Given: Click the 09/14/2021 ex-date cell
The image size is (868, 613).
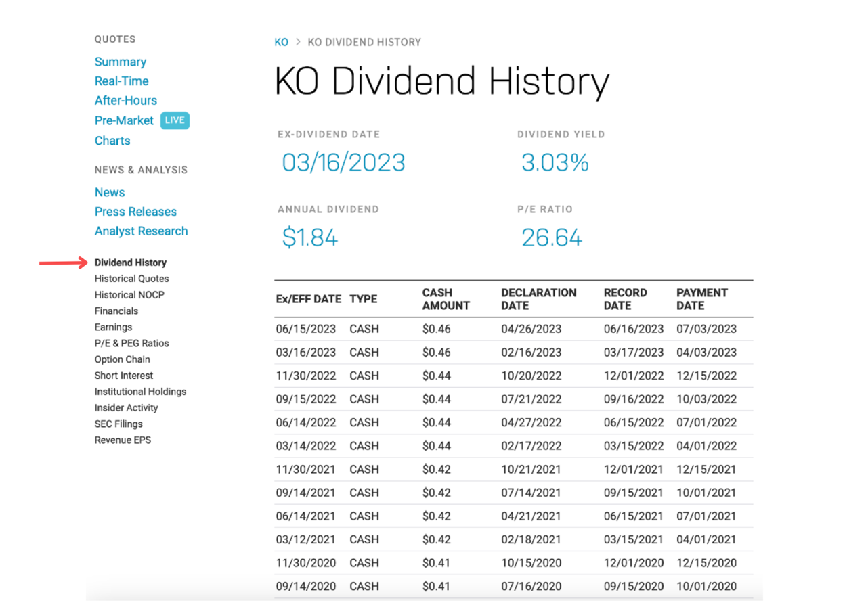Looking at the screenshot, I should click(x=306, y=493).
